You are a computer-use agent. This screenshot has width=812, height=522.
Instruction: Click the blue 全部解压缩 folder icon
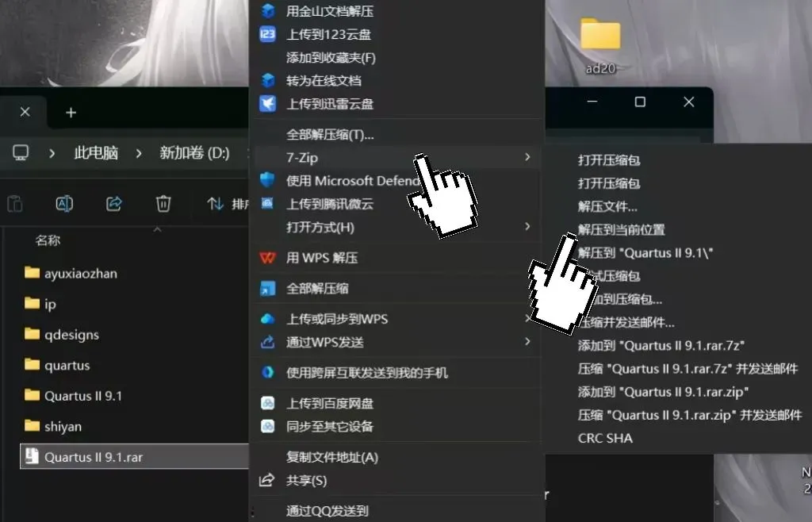point(267,289)
